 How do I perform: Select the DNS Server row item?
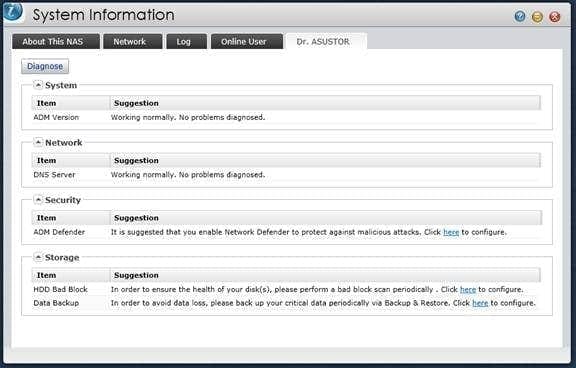click(54, 175)
